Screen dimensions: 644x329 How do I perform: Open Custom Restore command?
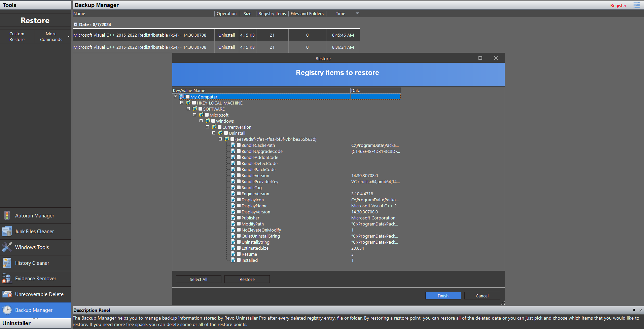pos(17,37)
